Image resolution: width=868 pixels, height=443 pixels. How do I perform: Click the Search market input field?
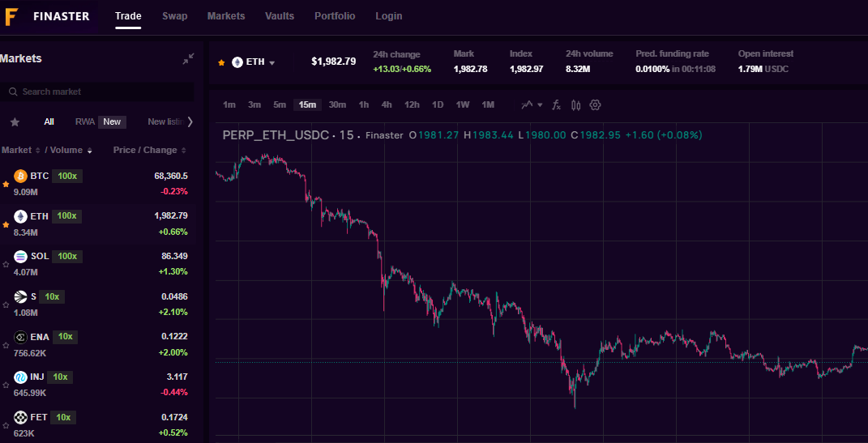coord(97,92)
